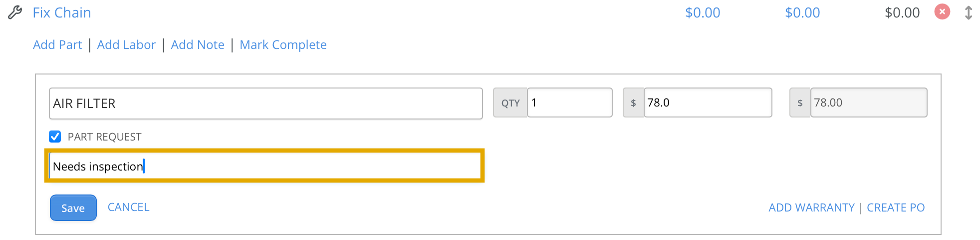Click the first blue $0.00 amount
This screenshot has height=240, width=980.
click(x=703, y=12)
